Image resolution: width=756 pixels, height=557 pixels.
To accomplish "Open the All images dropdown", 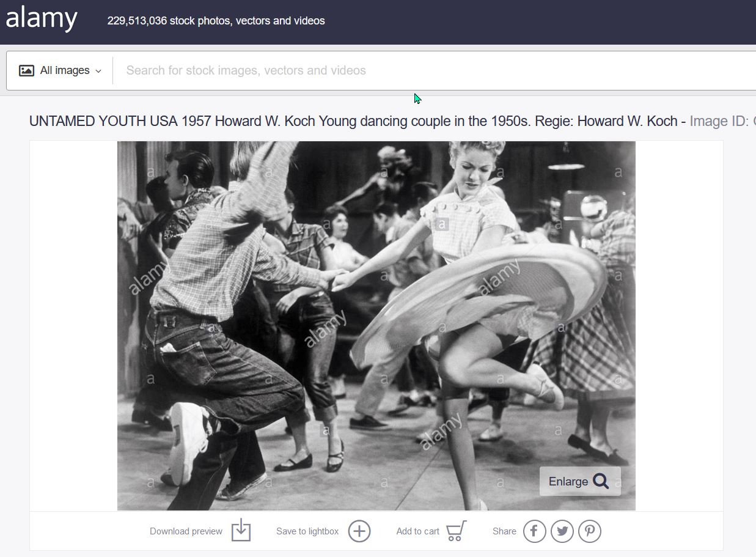I will [x=60, y=70].
